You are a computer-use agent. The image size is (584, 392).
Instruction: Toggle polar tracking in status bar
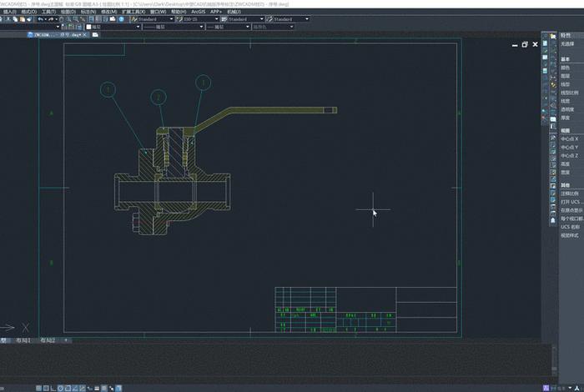click(60, 389)
